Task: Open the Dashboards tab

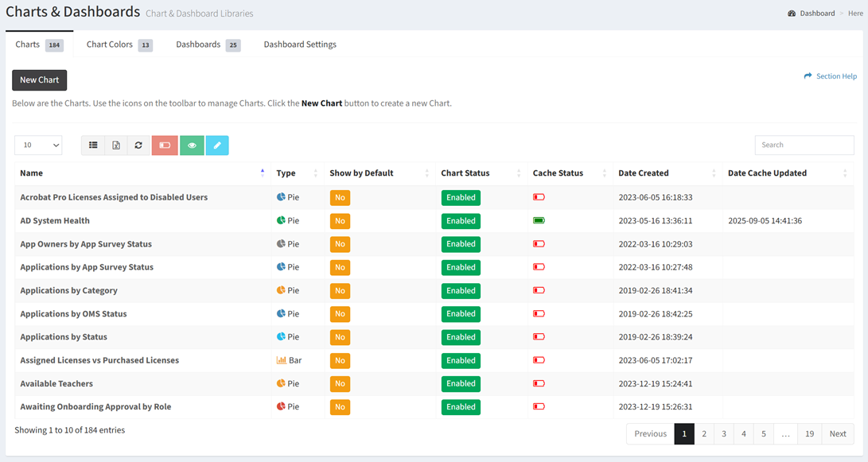Action: pos(208,45)
